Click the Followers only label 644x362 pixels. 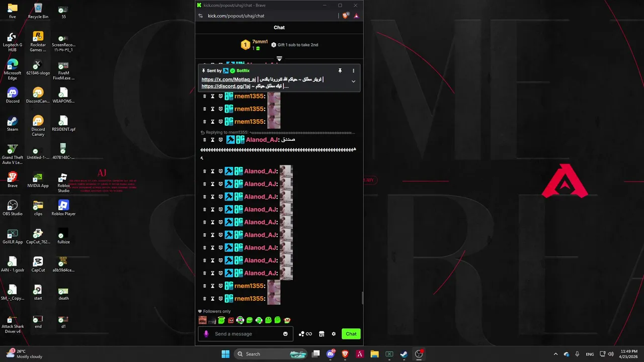coord(217,311)
